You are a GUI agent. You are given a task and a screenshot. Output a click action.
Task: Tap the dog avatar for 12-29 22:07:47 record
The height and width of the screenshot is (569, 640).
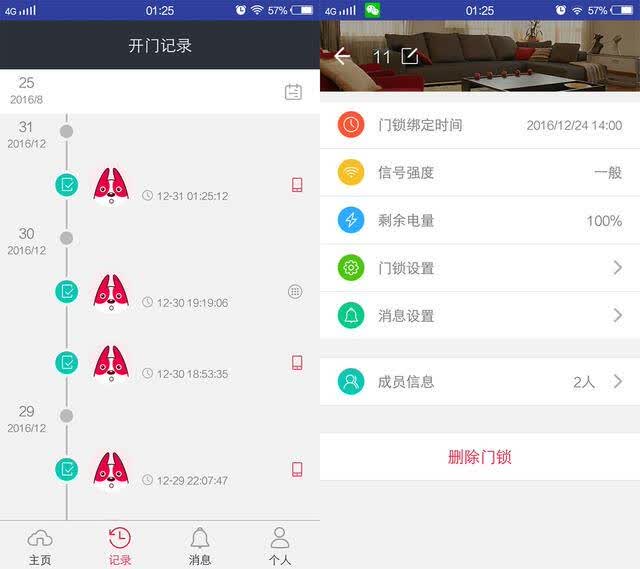pyautogui.click(x=111, y=470)
